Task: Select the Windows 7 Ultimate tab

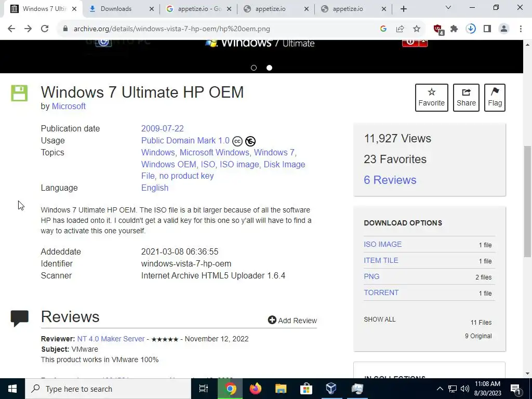Action: click(x=44, y=9)
